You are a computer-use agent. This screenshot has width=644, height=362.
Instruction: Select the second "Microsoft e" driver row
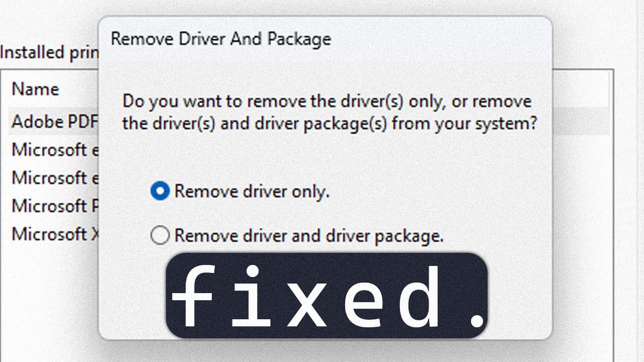pyautogui.click(x=54, y=178)
